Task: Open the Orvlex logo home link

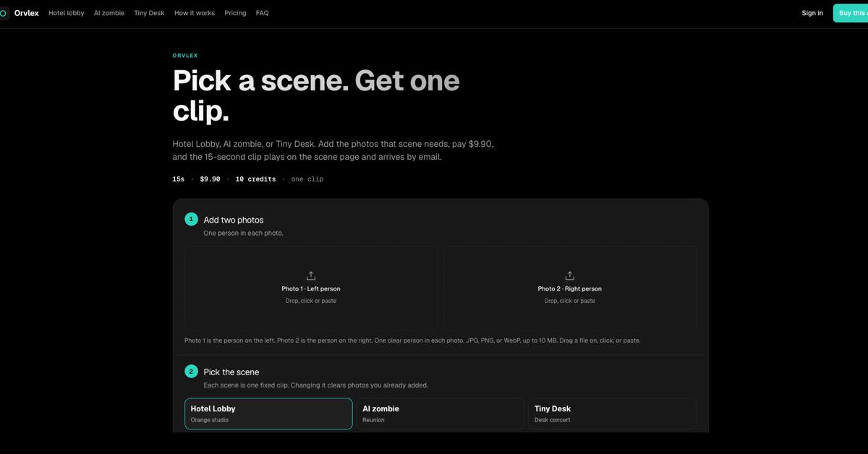Action: click(19, 13)
